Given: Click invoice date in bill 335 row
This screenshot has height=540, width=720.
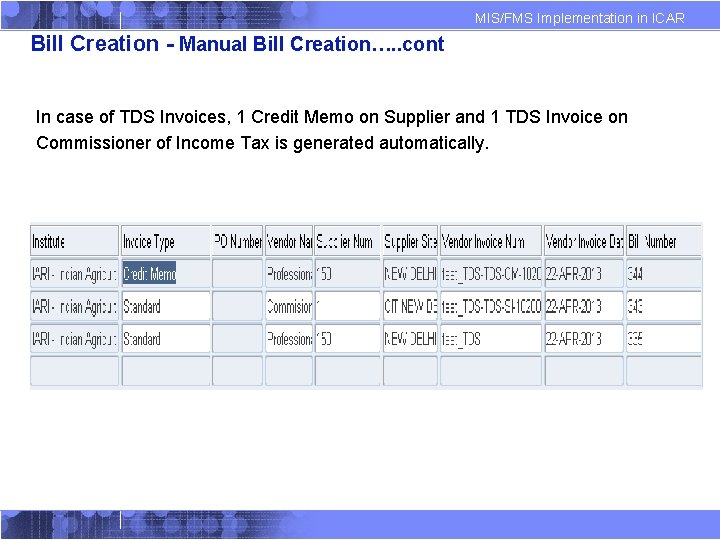Looking at the screenshot, I should (584, 339).
